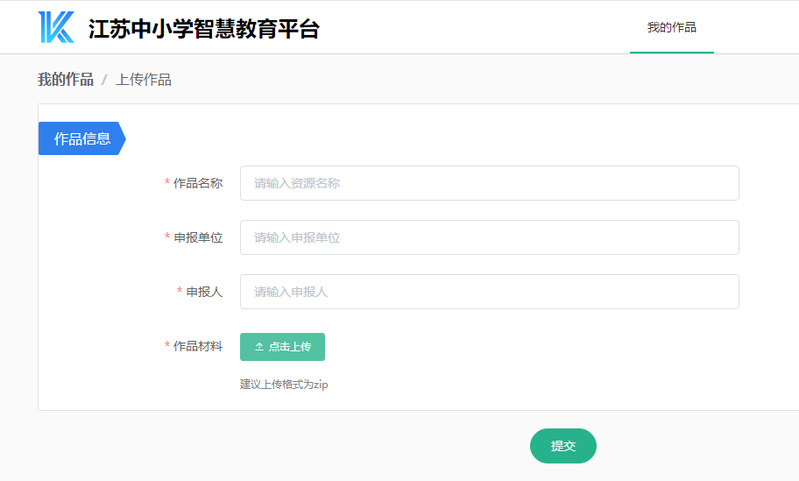The image size is (799, 481).
Task: Click the 申报人 field label
Action: coord(204,292)
